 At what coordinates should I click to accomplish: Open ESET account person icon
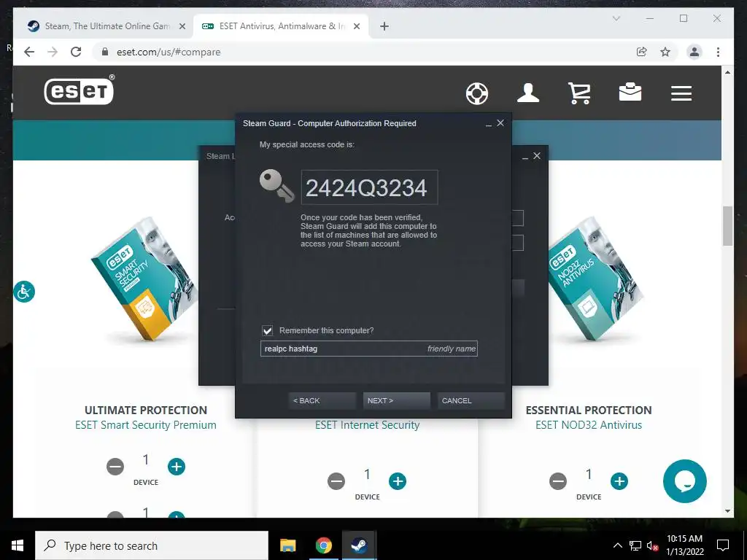coord(528,93)
